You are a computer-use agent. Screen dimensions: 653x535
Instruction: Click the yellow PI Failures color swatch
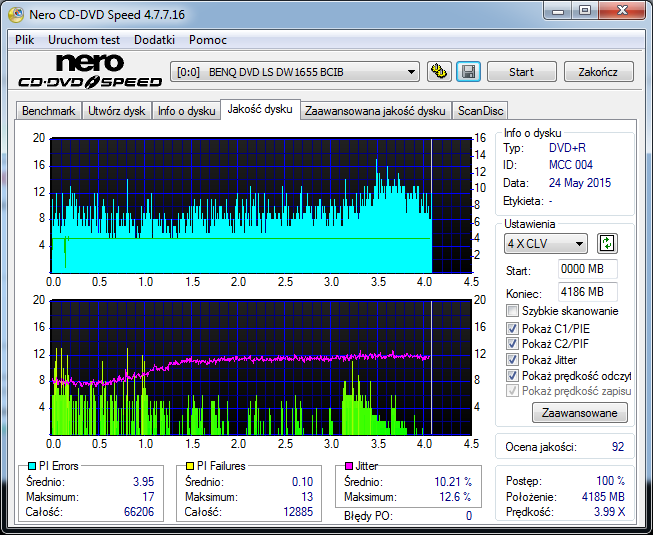click(x=190, y=466)
